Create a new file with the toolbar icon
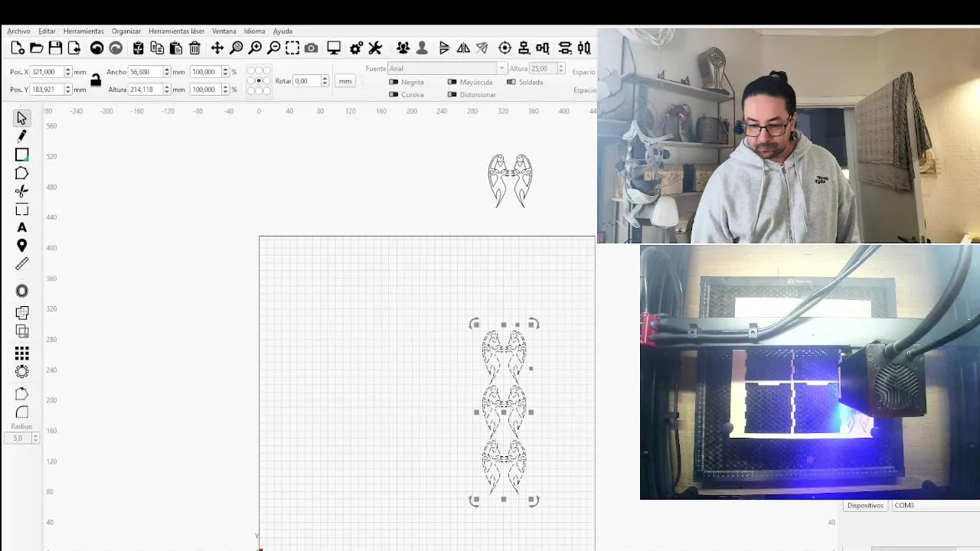The image size is (980, 551). click(18, 48)
